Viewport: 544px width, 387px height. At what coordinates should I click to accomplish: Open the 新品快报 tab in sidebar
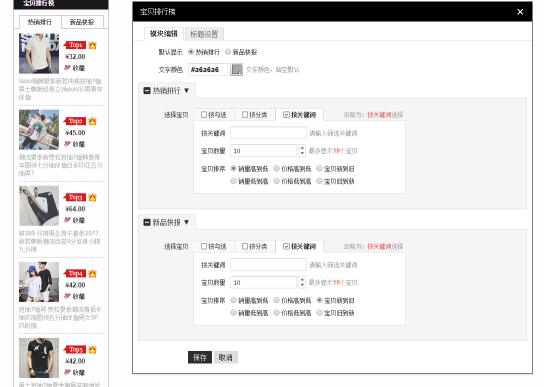click(82, 22)
